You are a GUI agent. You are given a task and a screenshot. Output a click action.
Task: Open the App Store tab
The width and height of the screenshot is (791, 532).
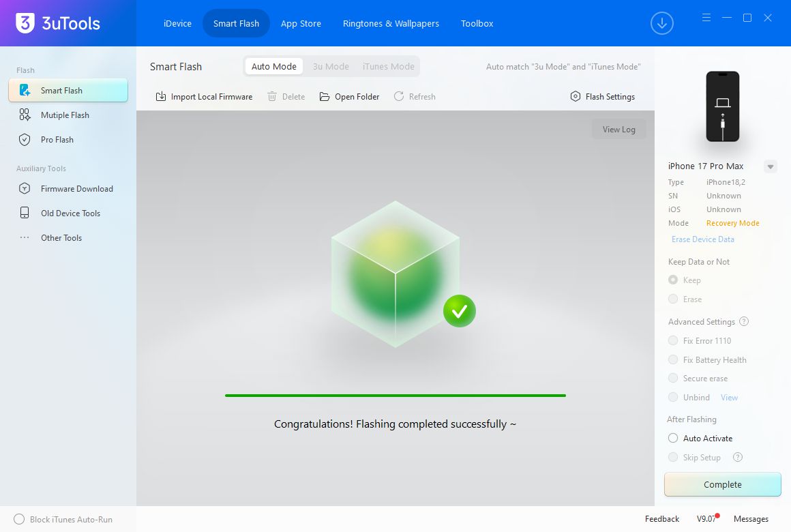tap(301, 23)
